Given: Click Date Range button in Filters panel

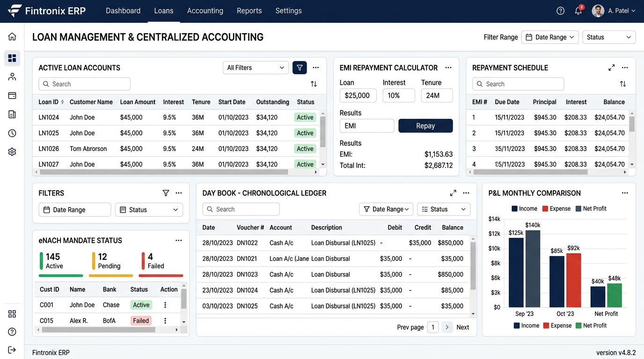Looking at the screenshot, I should pyautogui.click(x=75, y=210).
